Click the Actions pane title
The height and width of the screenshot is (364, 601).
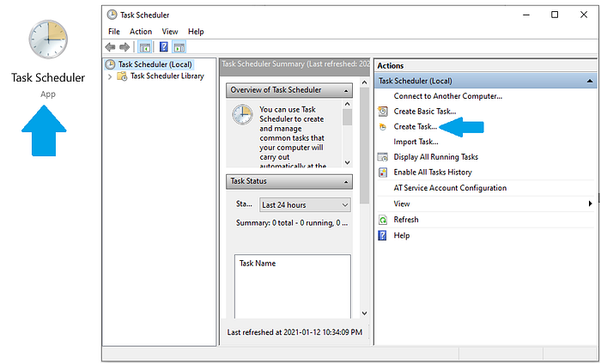(390, 65)
